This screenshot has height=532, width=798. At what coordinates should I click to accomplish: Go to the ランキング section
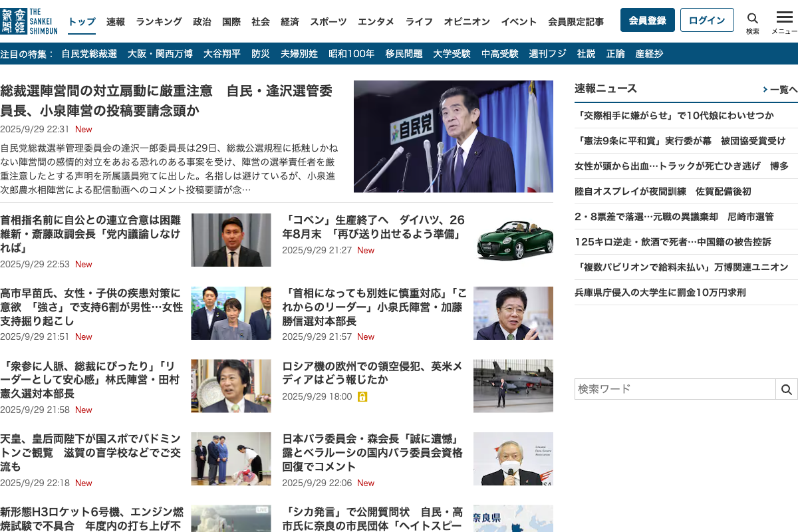click(x=159, y=21)
